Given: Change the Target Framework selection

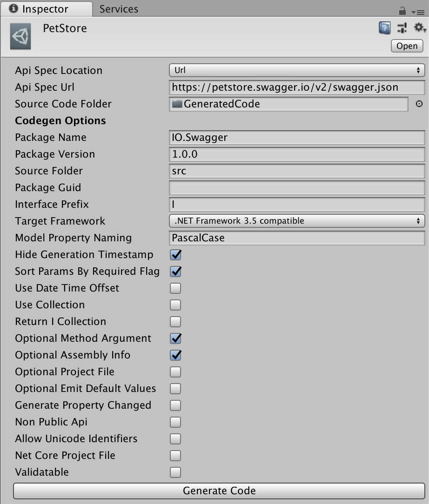Looking at the screenshot, I should (297, 221).
